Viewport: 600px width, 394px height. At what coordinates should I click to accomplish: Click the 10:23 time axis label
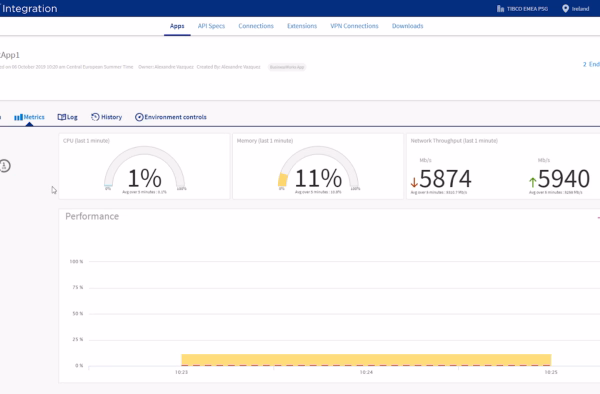tap(181, 372)
